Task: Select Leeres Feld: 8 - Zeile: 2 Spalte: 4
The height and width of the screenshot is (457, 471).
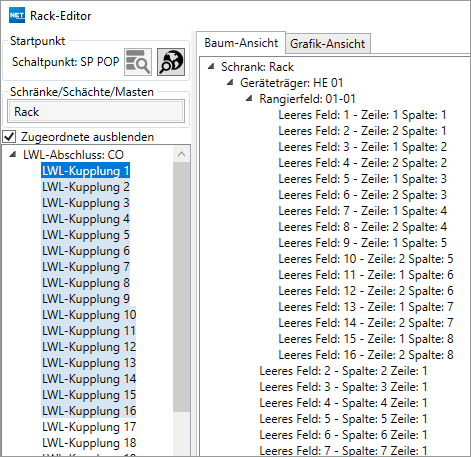Action: coord(362,227)
